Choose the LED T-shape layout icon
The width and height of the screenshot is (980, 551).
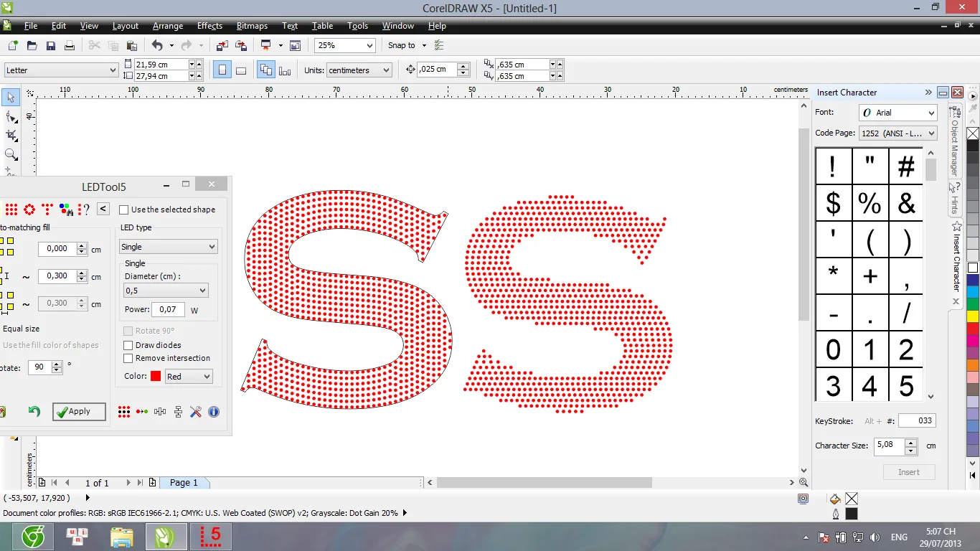pos(47,209)
